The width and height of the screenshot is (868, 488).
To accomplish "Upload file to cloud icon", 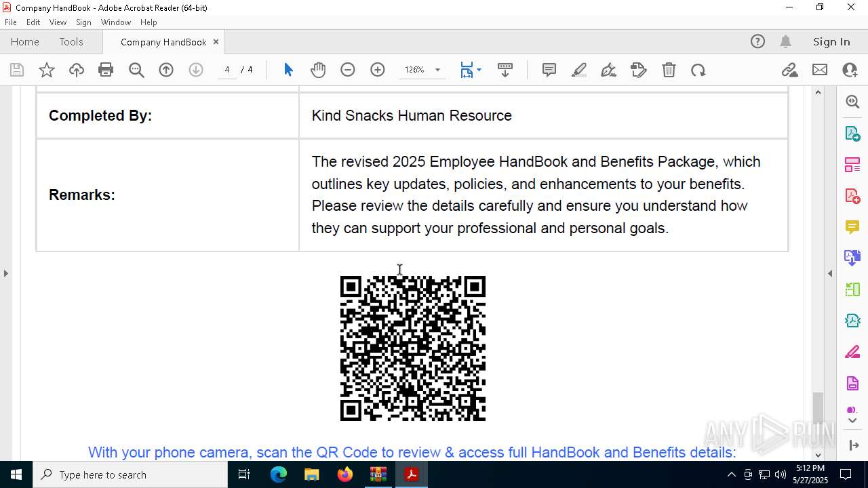I will pyautogui.click(x=77, y=70).
